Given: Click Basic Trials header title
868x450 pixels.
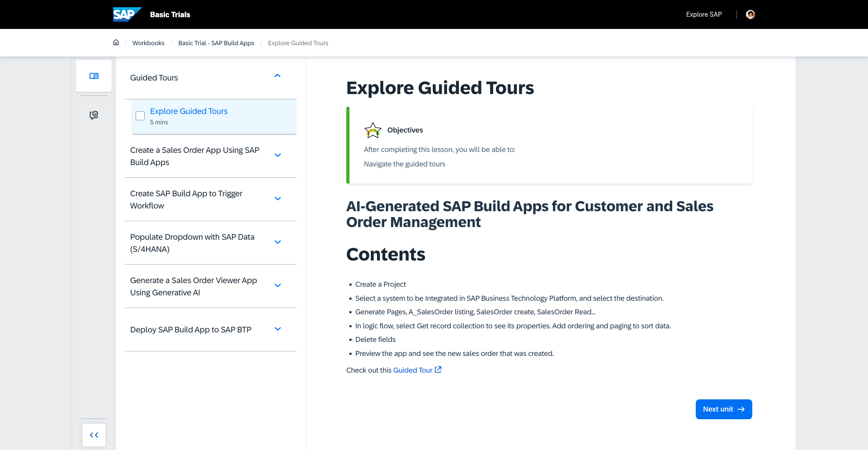Looking at the screenshot, I should 170,14.
